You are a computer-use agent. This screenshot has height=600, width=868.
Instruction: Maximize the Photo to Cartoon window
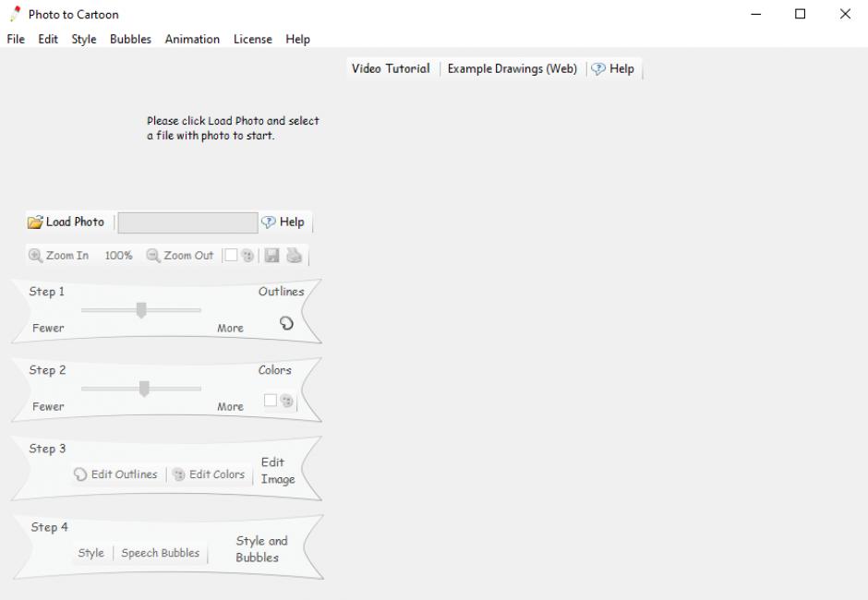(x=800, y=14)
